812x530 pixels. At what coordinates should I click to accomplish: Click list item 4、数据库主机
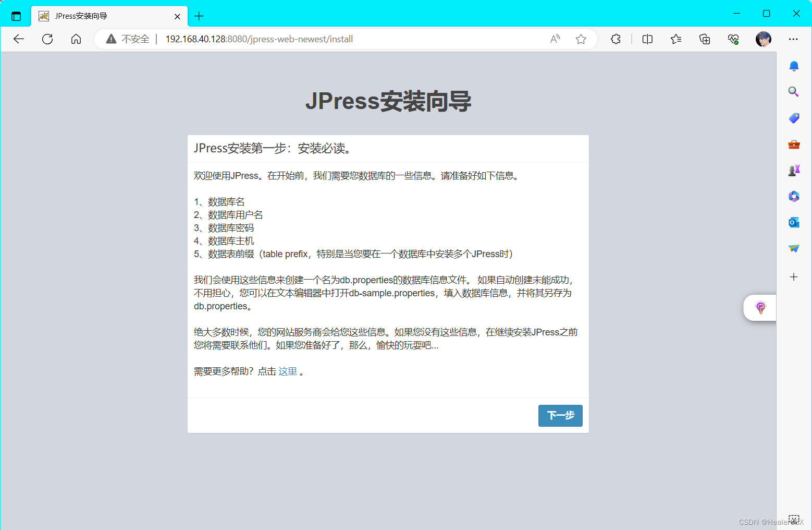224,241
